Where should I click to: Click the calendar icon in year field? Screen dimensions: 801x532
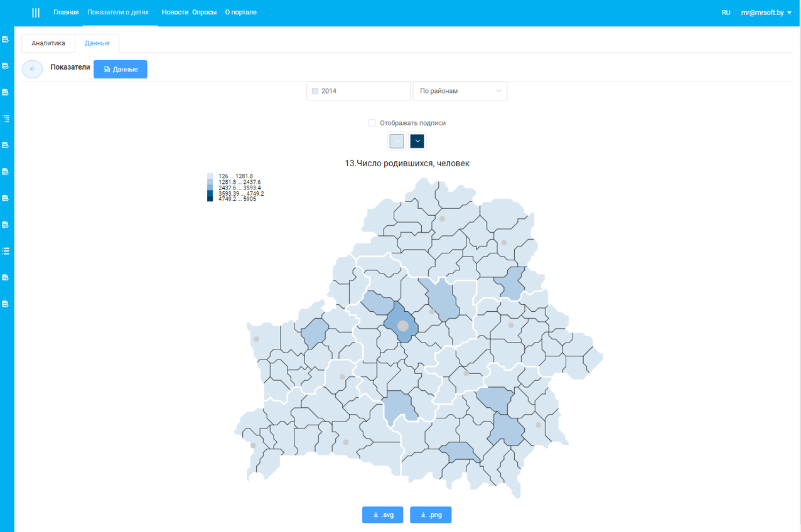(x=315, y=91)
